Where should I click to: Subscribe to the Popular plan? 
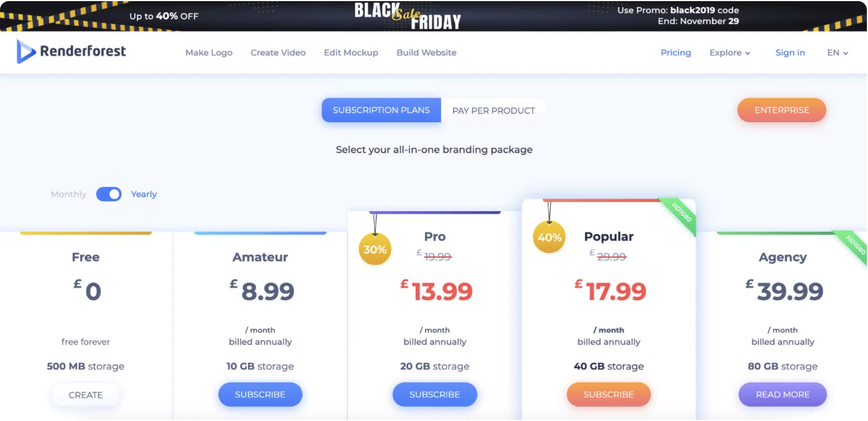point(608,394)
